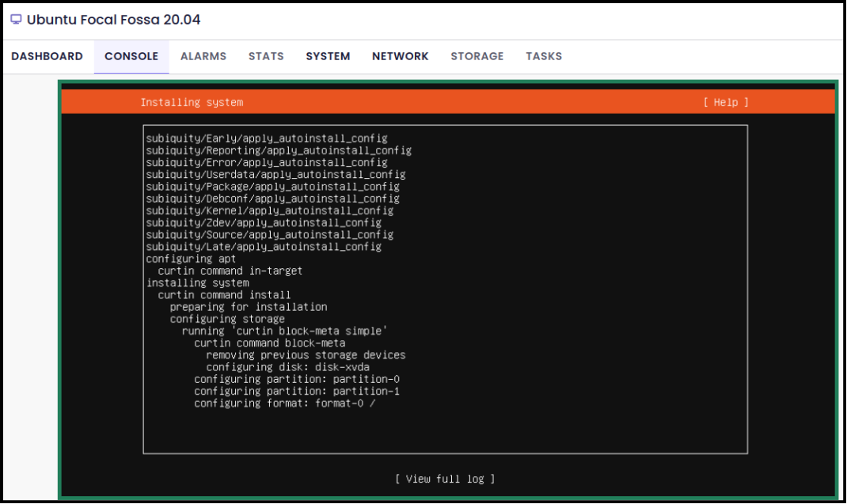Click the log line 'subiquity/Error/apply_autoinstall_config'
This screenshot has width=847, height=504.
coord(267,162)
